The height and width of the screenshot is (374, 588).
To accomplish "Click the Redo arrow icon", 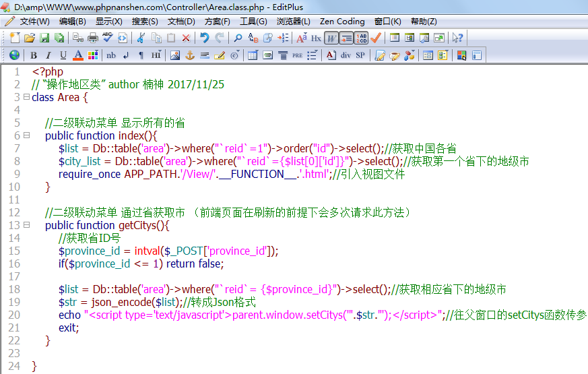I will (220, 38).
